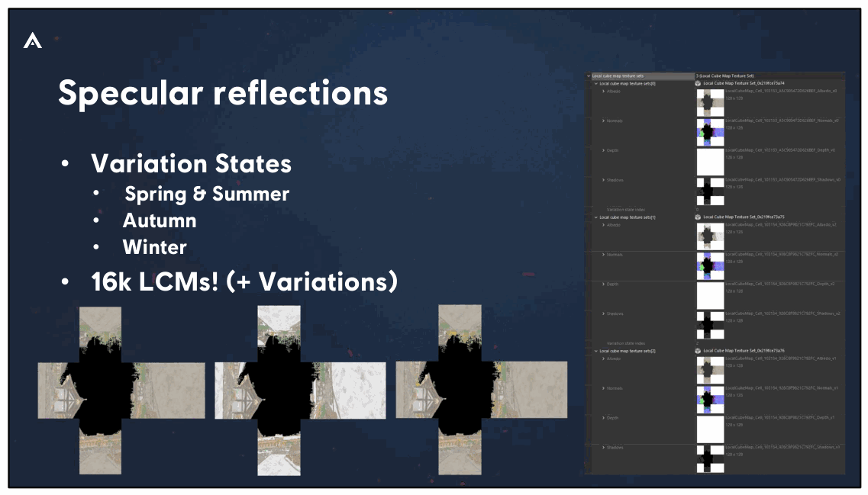Expand the Normals property in texture sets[0]
The image size is (868, 495).
[x=603, y=121]
